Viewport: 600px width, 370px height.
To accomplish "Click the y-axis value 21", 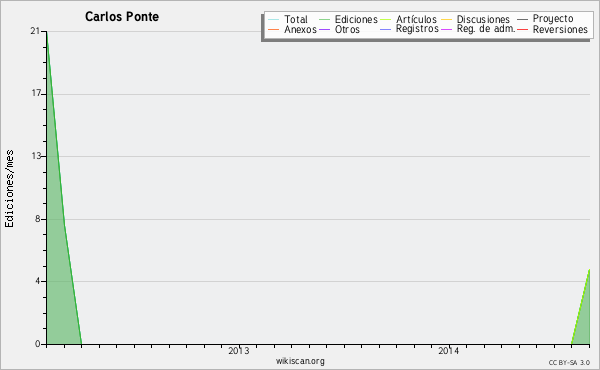I will pyautogui.click(x=35, y=31).
